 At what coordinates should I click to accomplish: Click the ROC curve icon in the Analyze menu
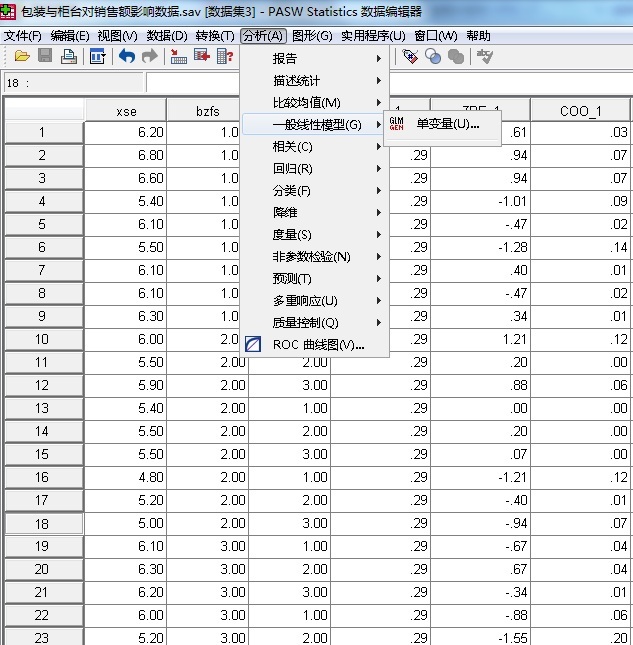point(253,344)
